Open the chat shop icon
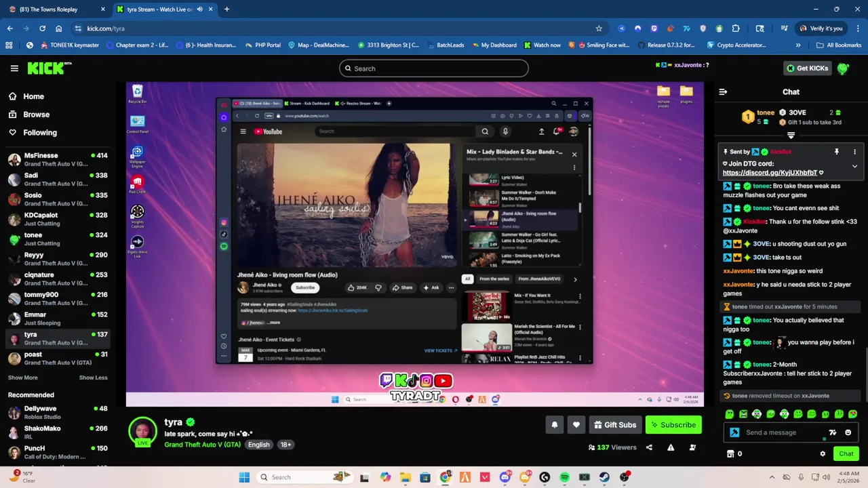The height and width of the screenshot is (488, 868). click(x=730, y=454)
